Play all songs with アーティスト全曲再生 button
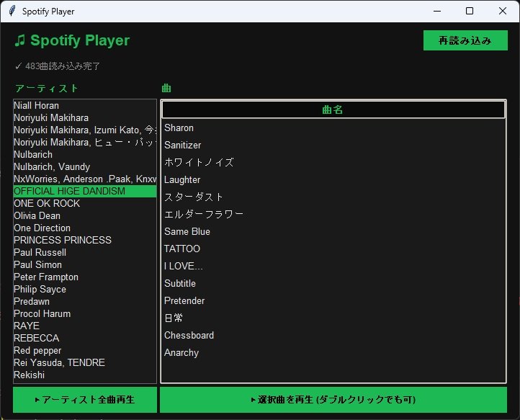The height and width of the screenshot is (420, 520). [x=85, y=399]
